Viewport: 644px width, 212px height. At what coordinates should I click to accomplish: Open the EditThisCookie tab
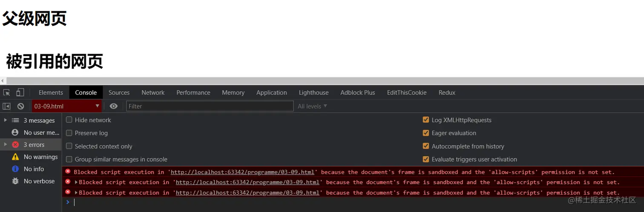(407, 92)
